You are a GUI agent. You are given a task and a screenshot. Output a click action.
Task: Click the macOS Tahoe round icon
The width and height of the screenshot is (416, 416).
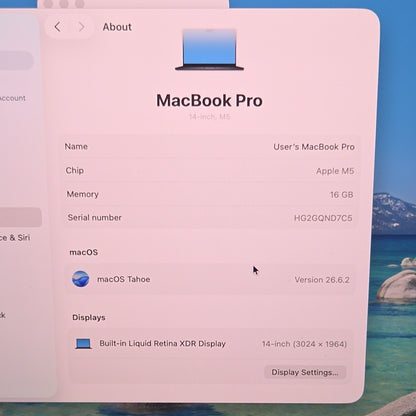(x=81, y=279)
